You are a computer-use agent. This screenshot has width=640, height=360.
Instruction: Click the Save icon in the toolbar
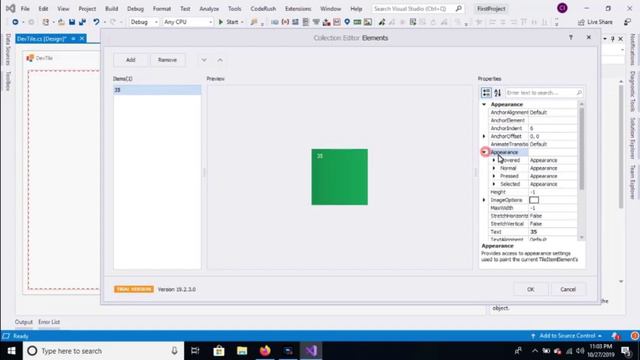72,22
